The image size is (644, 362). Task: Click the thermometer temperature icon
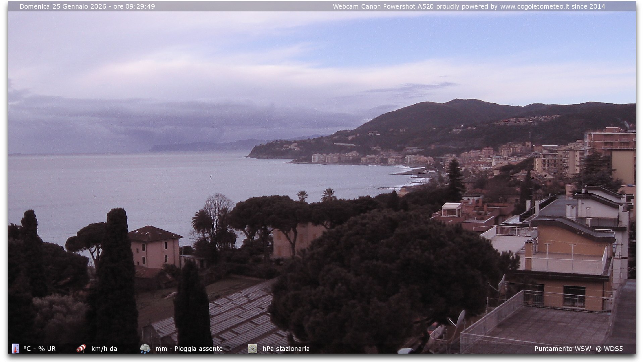coord(15,349)
